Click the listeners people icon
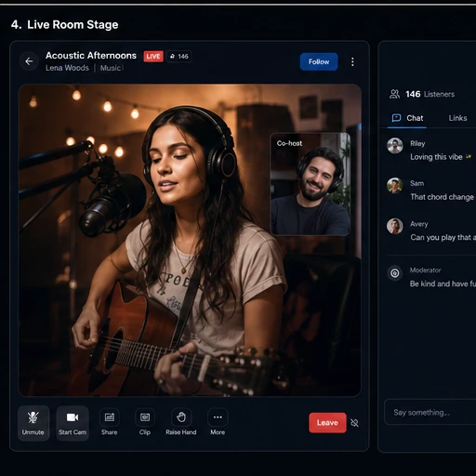The image size is (476, 476). tap(394, 94)
